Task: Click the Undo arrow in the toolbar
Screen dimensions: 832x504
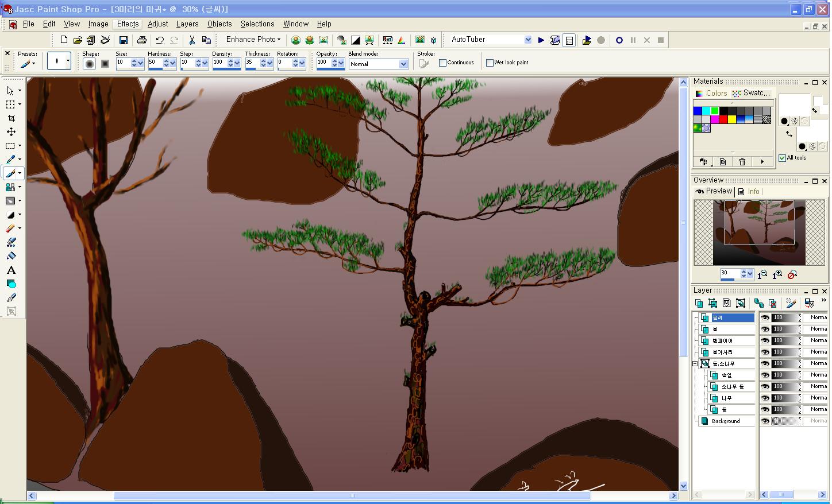Action: (x=160, y=40)
